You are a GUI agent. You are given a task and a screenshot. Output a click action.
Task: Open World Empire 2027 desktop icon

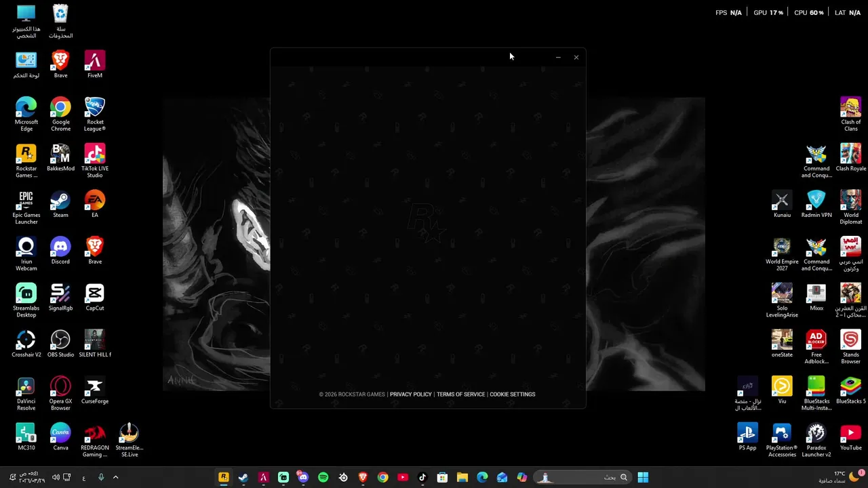[782, 254]
